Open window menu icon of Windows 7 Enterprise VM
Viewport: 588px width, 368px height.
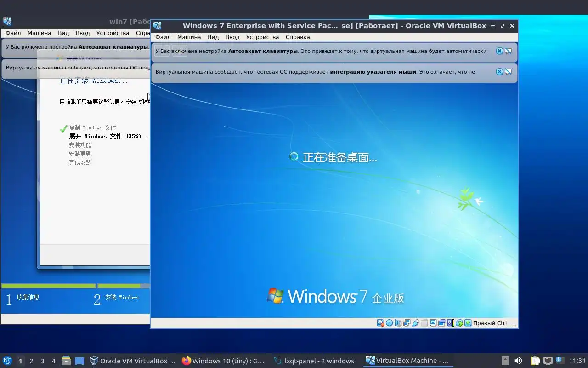pyautogui.click(x=157, y=26)
